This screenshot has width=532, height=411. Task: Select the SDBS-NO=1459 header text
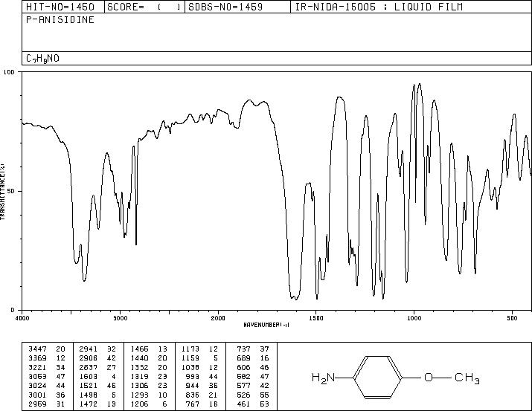[225, 7]
